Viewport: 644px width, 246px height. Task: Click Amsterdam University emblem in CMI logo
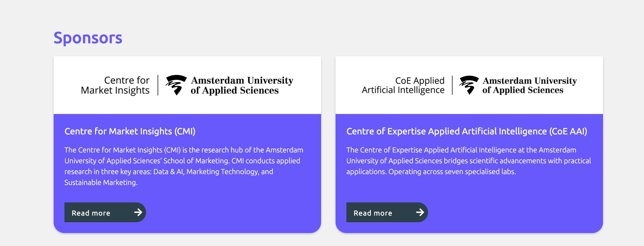(176, 85)
